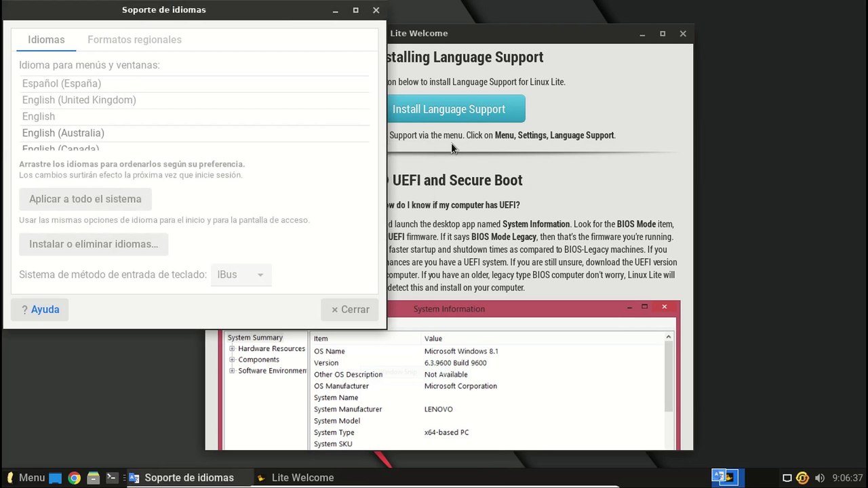Screen dimensions: 868x488
Task: Click the System Type row label
Action: tap(334, 432)
